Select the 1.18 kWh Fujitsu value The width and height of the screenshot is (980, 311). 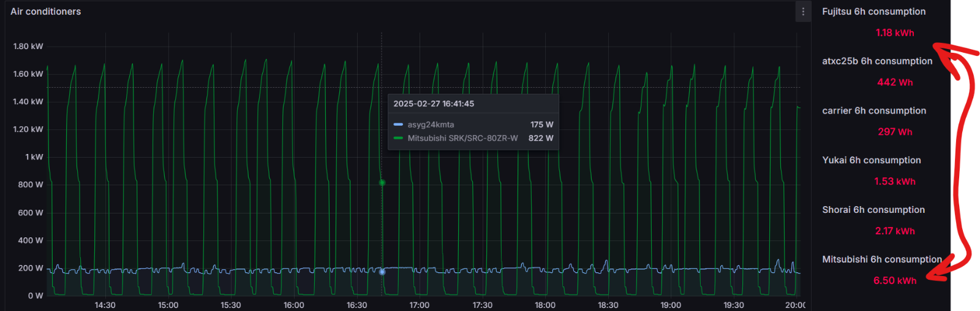click(894, 33)
